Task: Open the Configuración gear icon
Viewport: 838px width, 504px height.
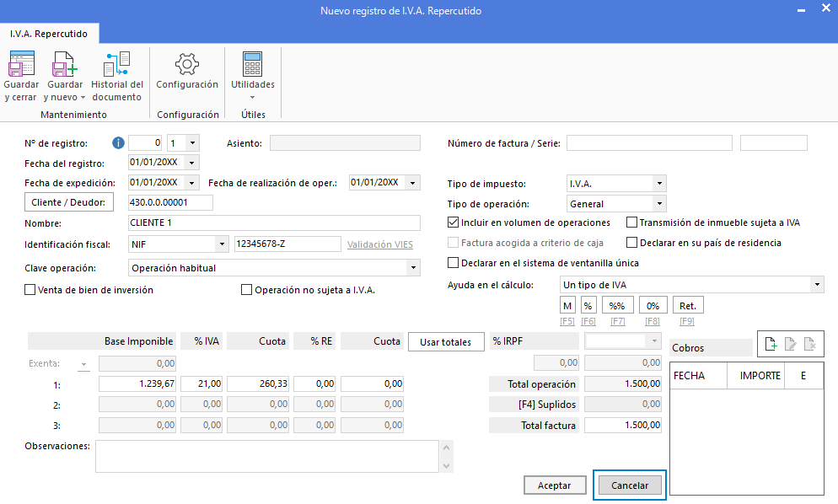Action: pos(187,64)
